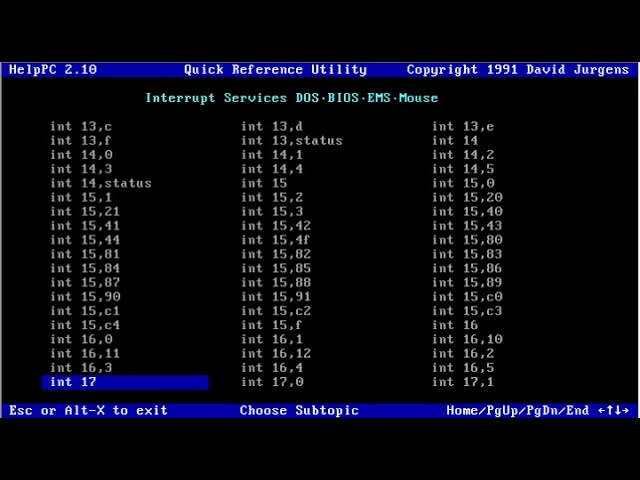Choose 'int 16,2' subtopic

[463, 353]
